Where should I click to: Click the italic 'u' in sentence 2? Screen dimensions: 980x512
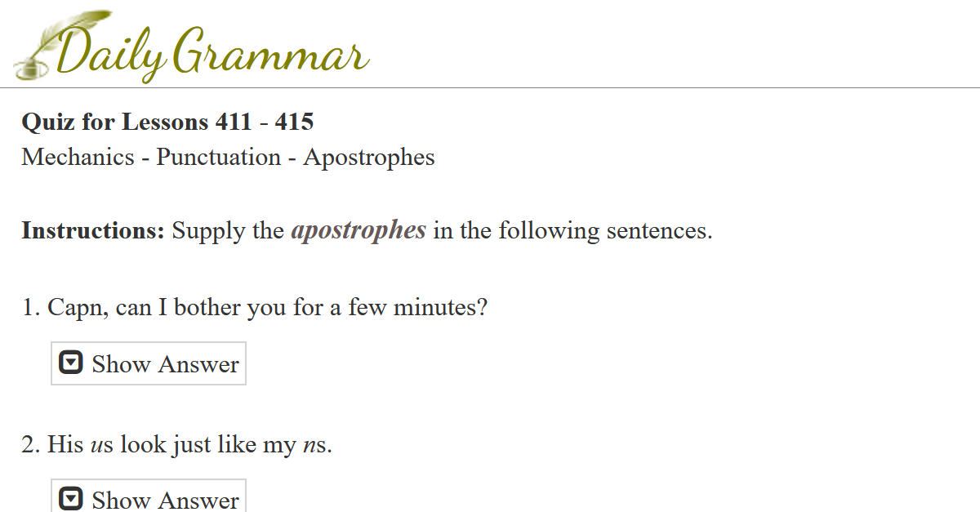point(96,445)
